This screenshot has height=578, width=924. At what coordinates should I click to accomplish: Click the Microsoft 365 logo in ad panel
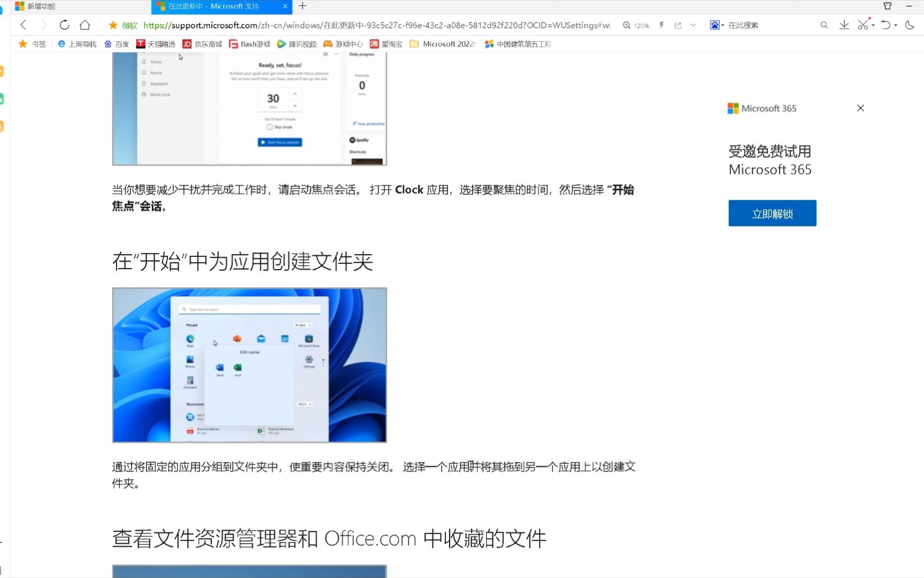pos(762,108)
